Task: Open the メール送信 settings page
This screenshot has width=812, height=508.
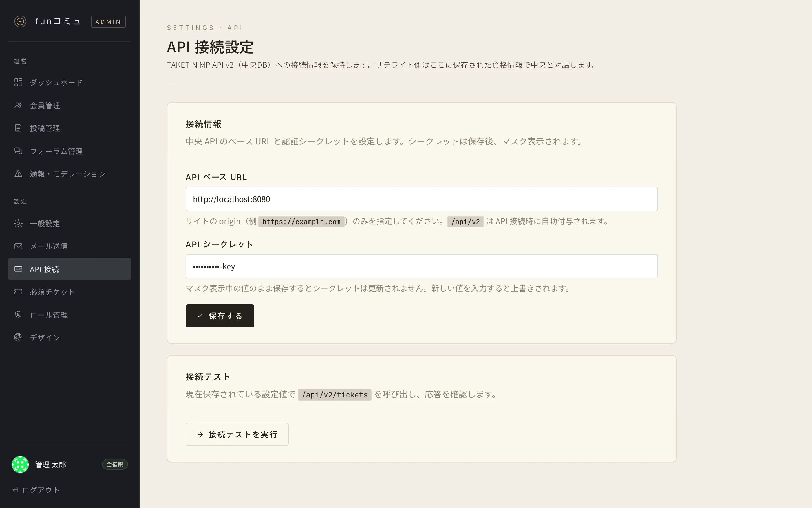Action: (x=69, y=246)
